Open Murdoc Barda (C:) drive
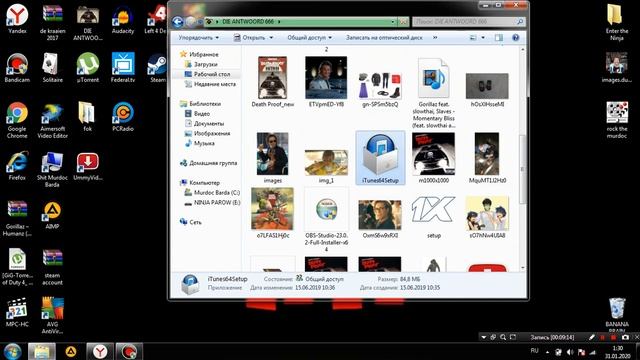The image size is (640, 360). 212,193
